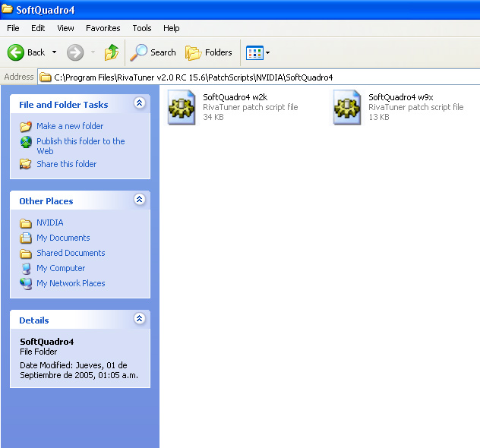The width and height of the screenshot is (480, 448).
Task: Go up one folder level
Action: [111, 52]
